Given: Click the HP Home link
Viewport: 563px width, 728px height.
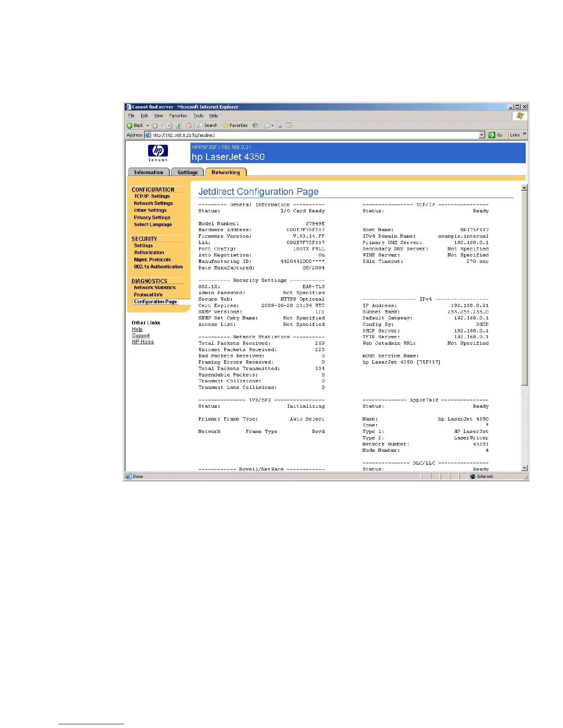Looking at the screenshot, I should coord(143,342).
